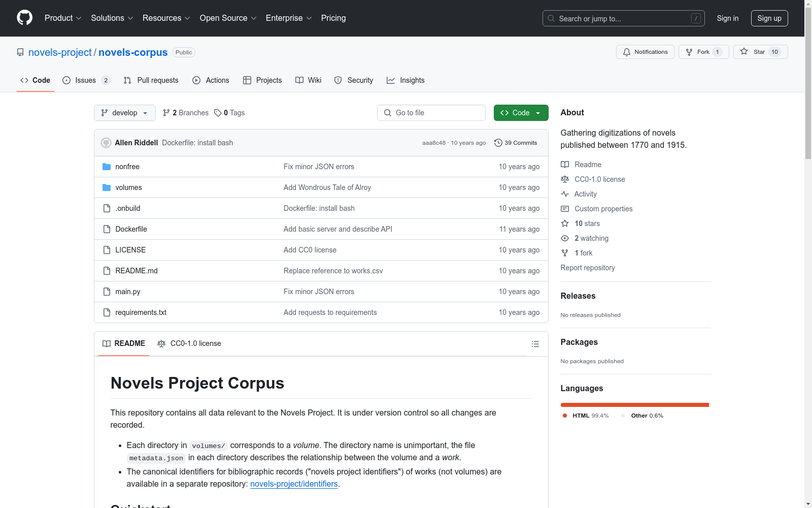Open the aaa8c48 commit hash link
This screenshot has height=508, width=812.
coord(434,143)
